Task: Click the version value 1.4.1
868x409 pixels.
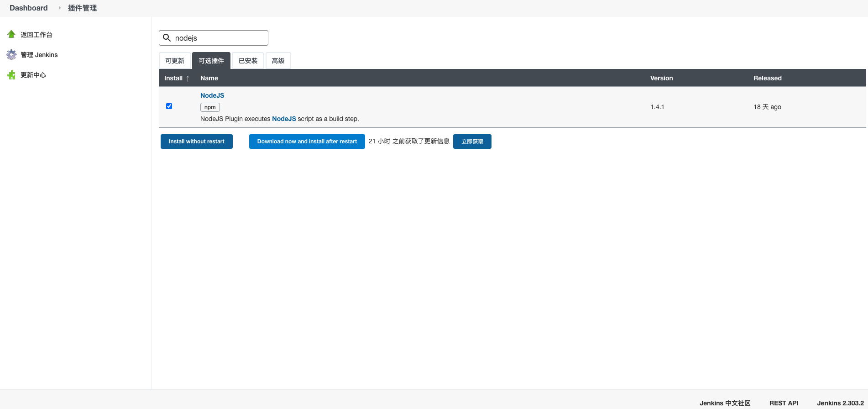Action: click(x=657, y=107)
